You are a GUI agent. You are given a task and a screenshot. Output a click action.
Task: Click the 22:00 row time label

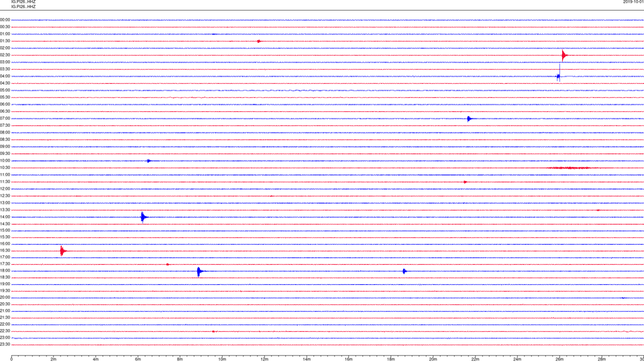click(5, 324)
